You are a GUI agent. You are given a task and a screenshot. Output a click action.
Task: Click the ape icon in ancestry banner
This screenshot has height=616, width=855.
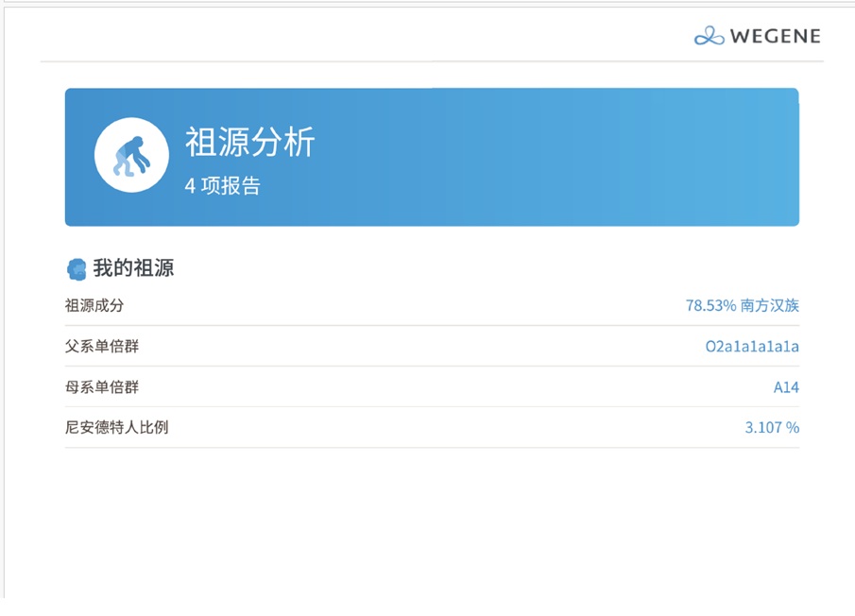131,155
